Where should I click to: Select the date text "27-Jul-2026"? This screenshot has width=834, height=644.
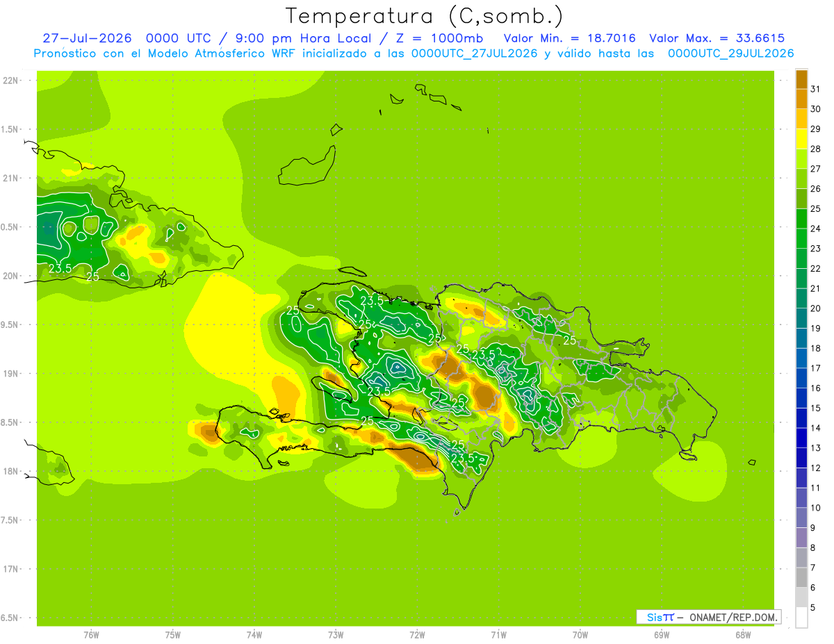87,38
